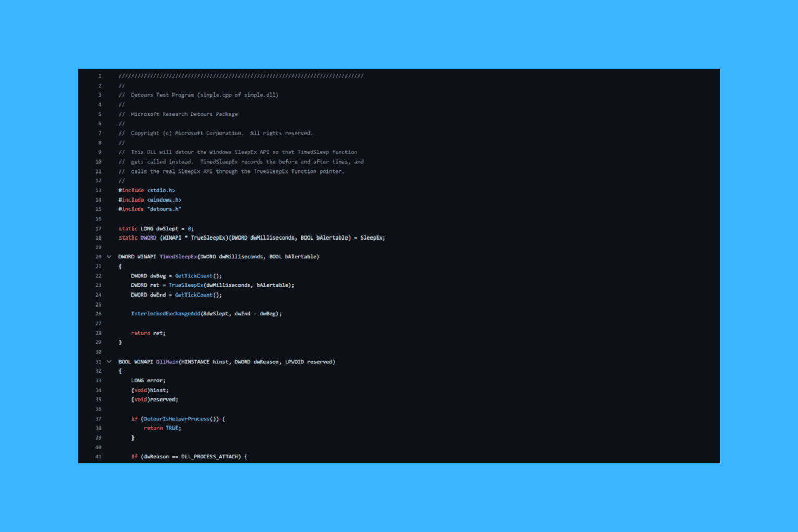Click the 'gets called instead' comment line
The image size is (798, 532).
tap(241, 162)
